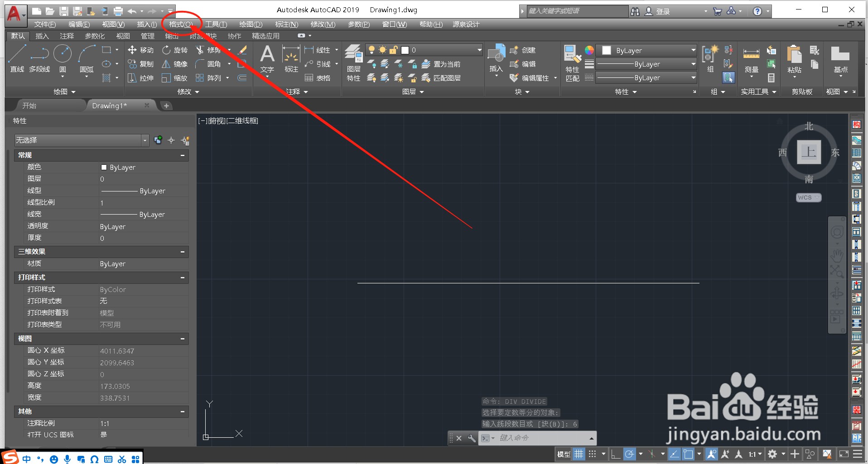Click the Array (阵列) tool
The height and width of the screenshot is (464, 868).
[x=208, y=78]
